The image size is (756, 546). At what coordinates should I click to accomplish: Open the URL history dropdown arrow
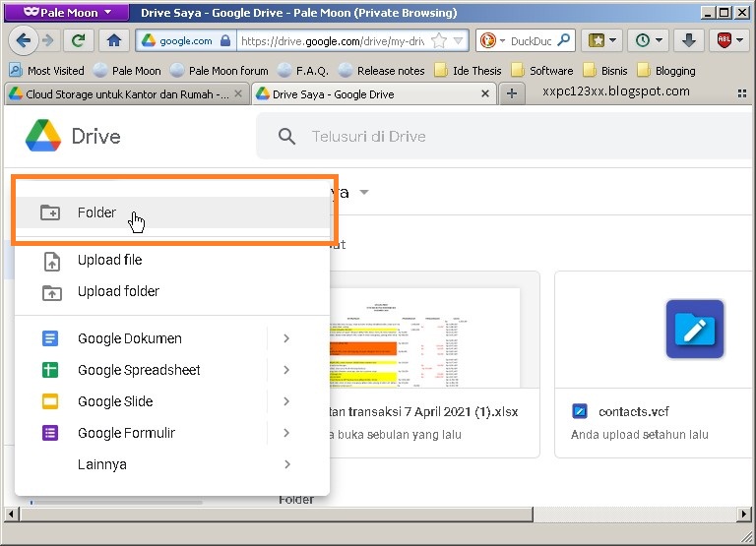(x=459, y=41)
